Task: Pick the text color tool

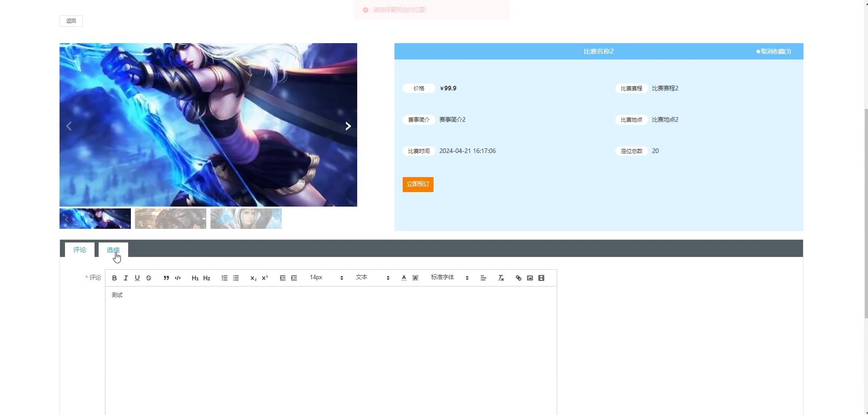Action: point(404,278)
